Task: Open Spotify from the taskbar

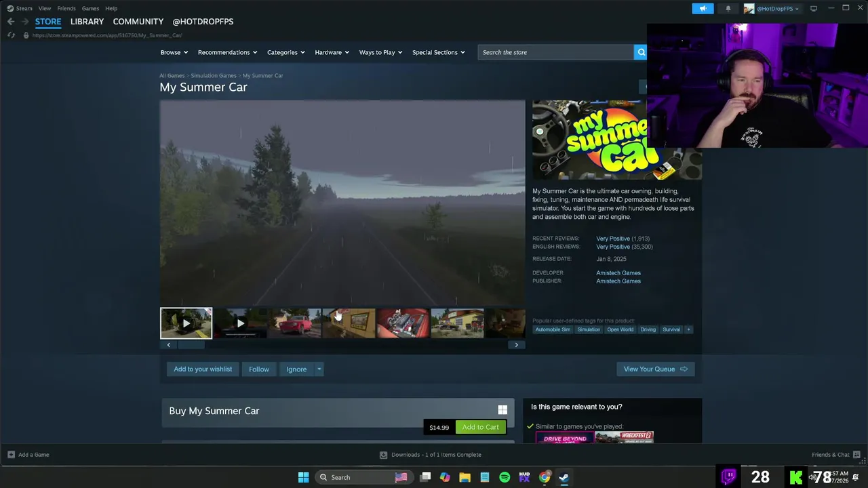Action: click(x=505, y=477)
